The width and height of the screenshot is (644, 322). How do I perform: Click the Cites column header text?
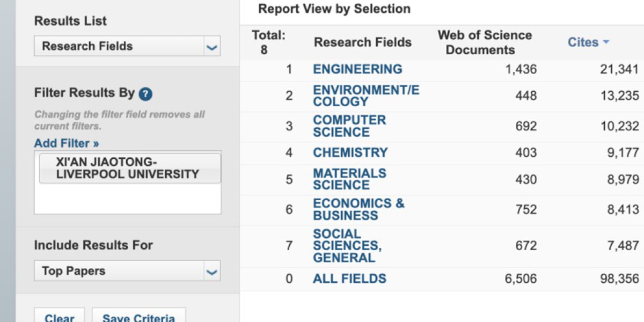(583, 42)
